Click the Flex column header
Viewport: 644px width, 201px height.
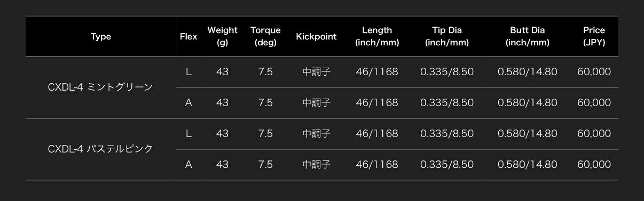coord(189,37)
